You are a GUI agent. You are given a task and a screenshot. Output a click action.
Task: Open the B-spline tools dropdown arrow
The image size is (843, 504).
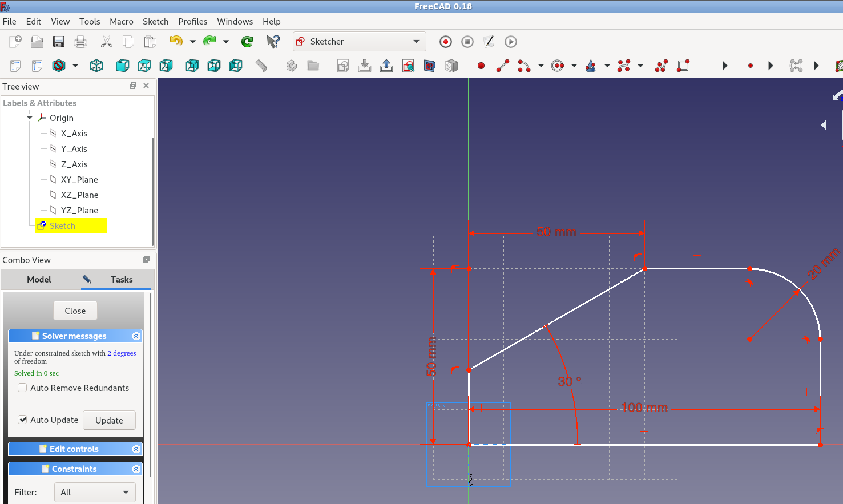pos(640,66)
